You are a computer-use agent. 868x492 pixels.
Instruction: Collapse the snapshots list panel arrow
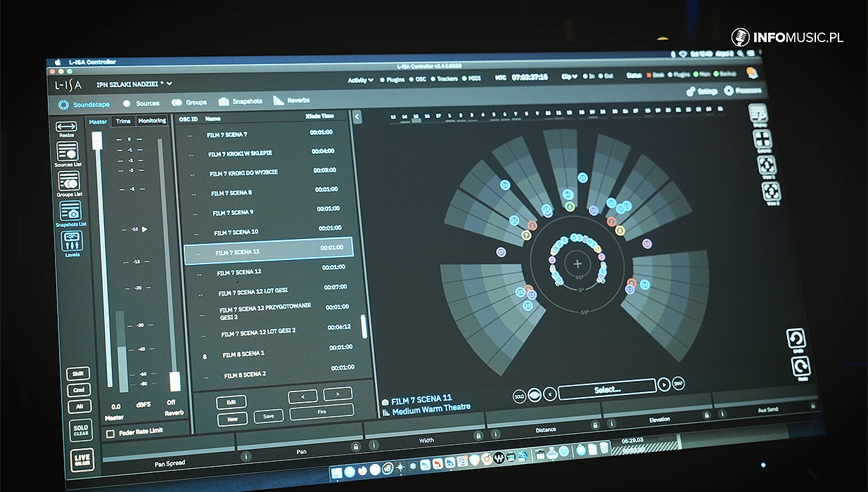[x=357, y=117]
